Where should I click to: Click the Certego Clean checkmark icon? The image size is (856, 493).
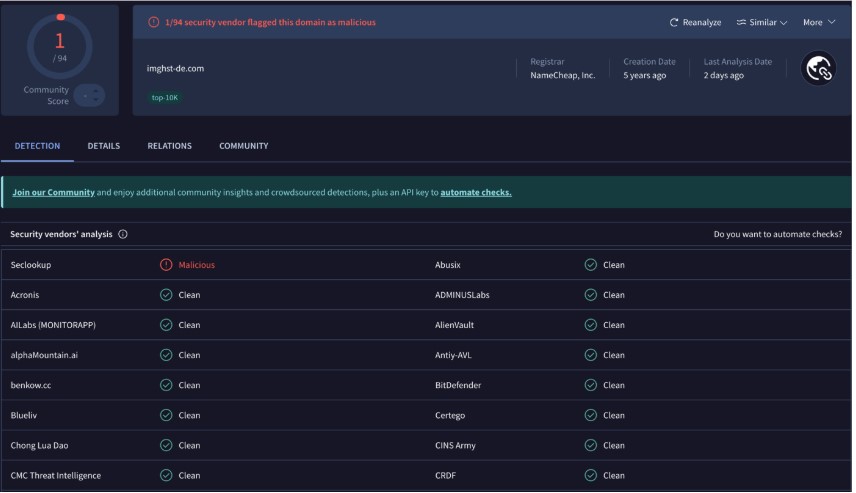point(593,415)
